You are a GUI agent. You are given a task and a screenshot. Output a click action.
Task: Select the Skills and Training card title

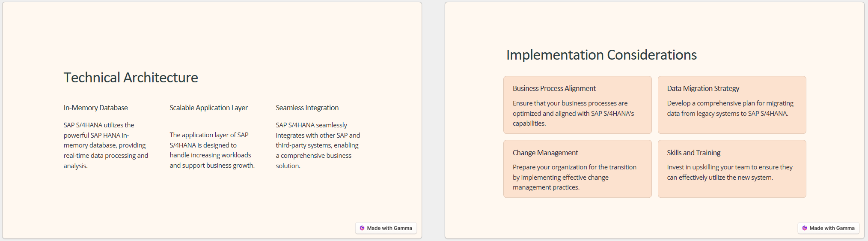tap(693, 153)
